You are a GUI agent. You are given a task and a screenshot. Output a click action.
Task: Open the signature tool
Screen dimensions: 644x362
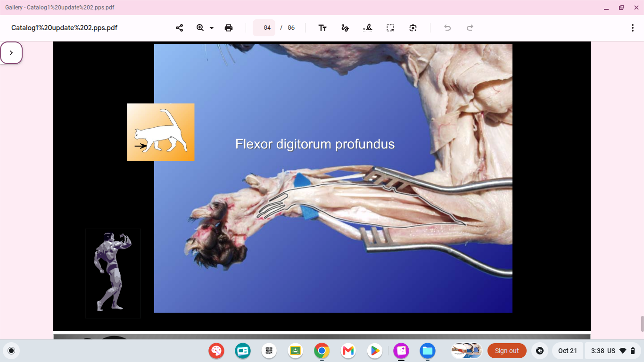pyautogui.click(x=368, y=28)
